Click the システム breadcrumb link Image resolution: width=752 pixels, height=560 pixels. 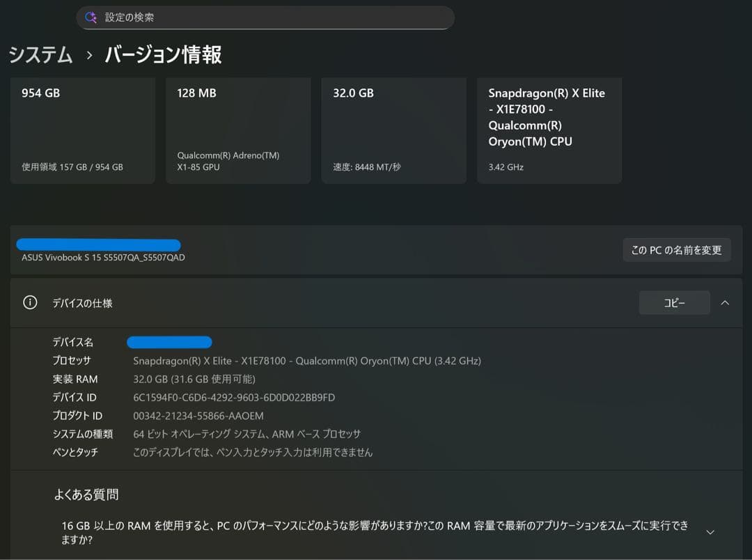pyautogui.click(x=40, y=55)
